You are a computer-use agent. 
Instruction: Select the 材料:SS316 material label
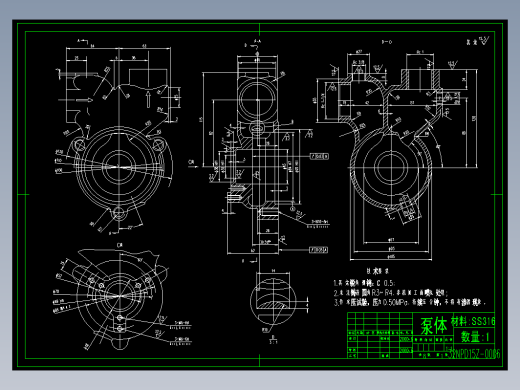tap(473, 321)
